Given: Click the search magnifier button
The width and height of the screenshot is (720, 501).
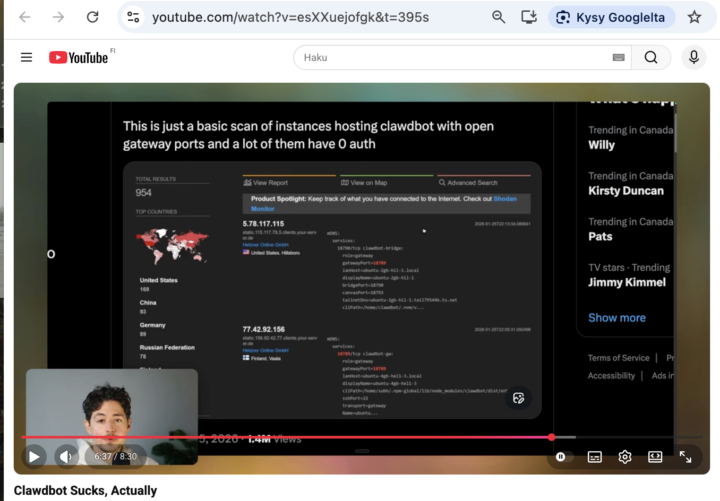Looking at the screenshot, I should [651, 57].
